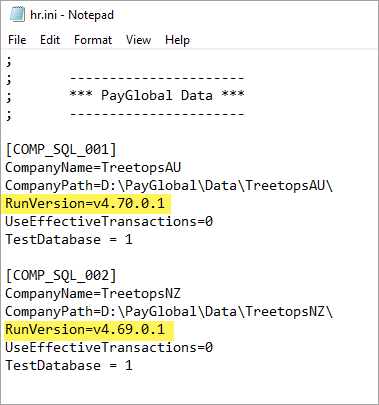Click the TreetopsNZ CompanyPath line

(169, 311)
